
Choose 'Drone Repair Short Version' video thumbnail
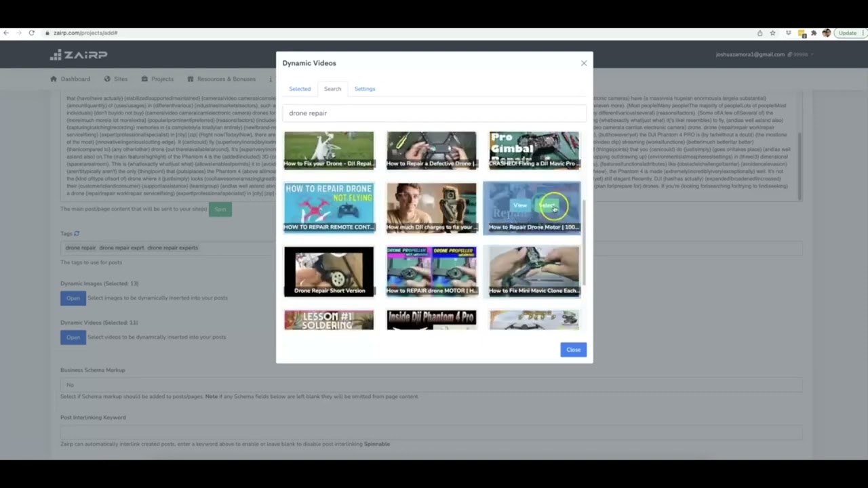(329, 271)
